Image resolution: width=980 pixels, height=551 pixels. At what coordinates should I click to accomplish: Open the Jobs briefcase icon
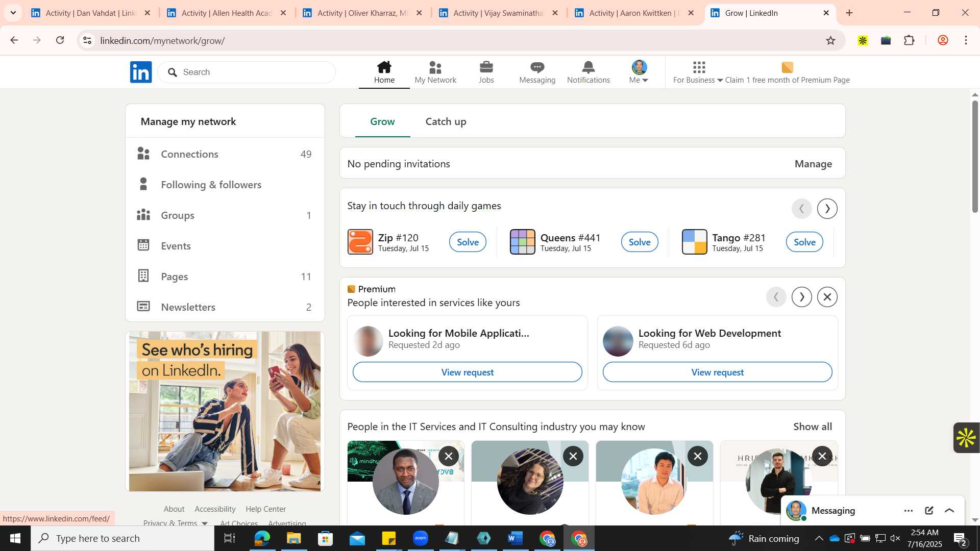tap(486, 72)
